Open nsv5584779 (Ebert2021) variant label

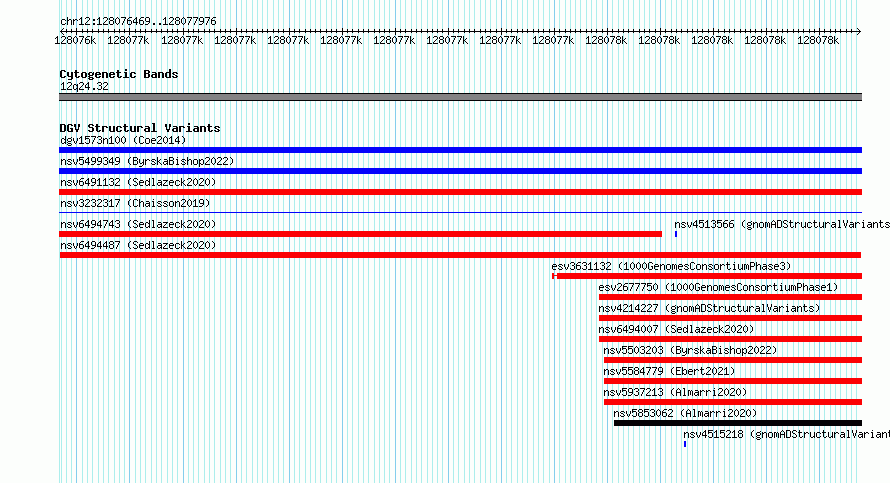[x=669, y=371]
